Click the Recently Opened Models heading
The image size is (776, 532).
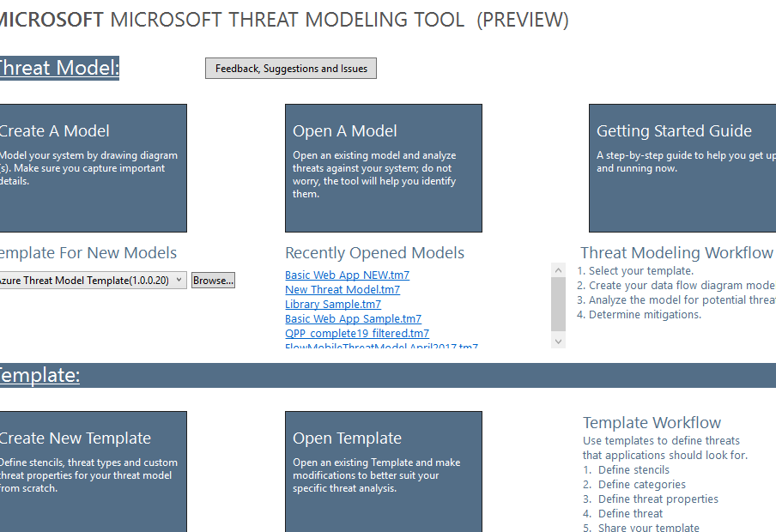(374, 253)
